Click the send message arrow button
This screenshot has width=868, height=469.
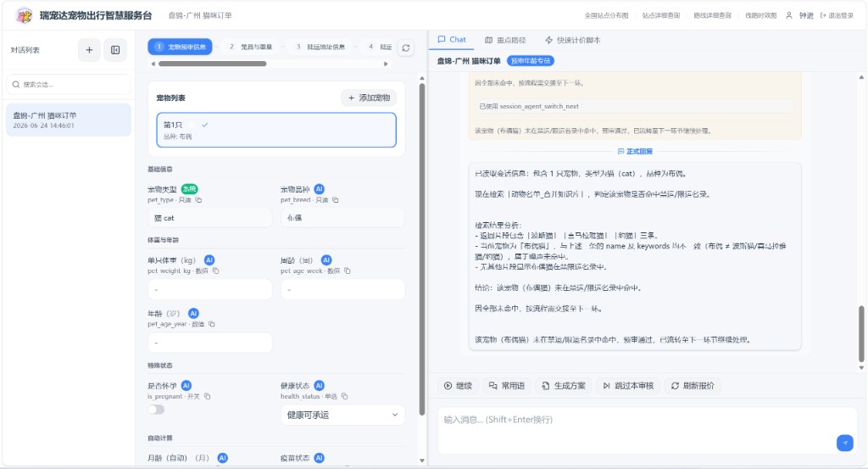(845, 443)
